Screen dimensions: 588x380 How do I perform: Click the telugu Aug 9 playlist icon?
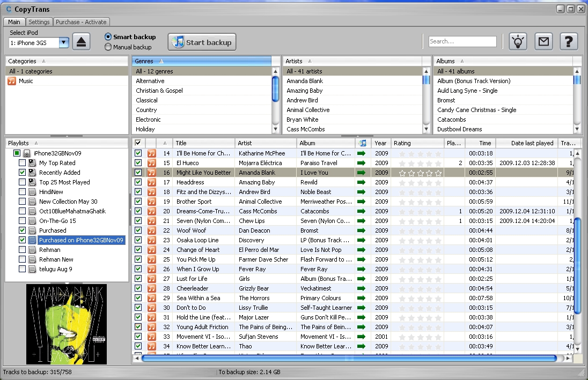tap(32, 269)
